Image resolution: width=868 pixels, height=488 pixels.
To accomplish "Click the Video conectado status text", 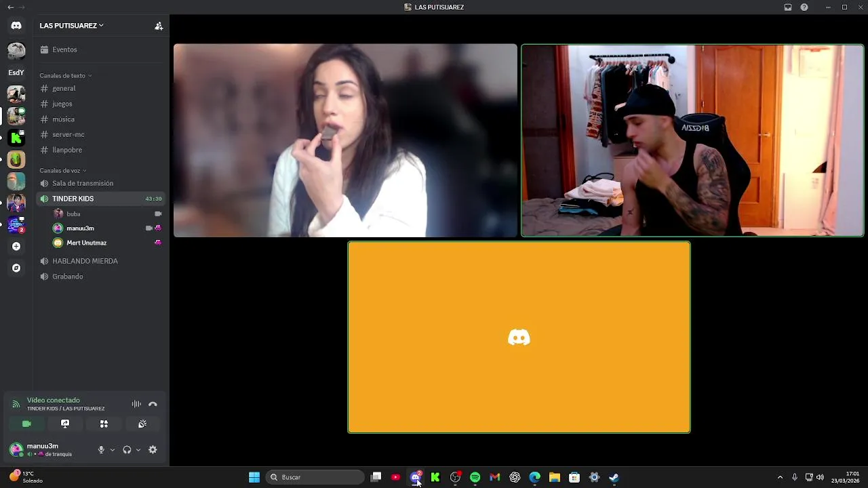I will click(54, 400).
